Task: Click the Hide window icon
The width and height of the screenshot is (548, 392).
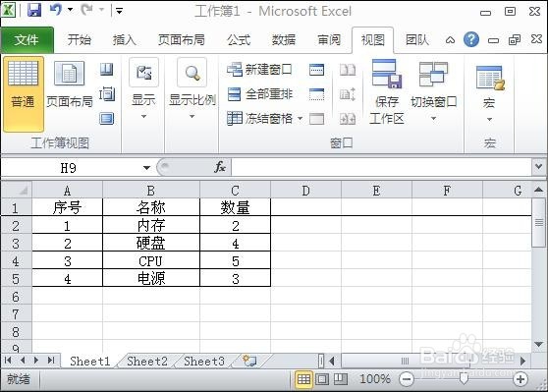Action: [316, 94]
